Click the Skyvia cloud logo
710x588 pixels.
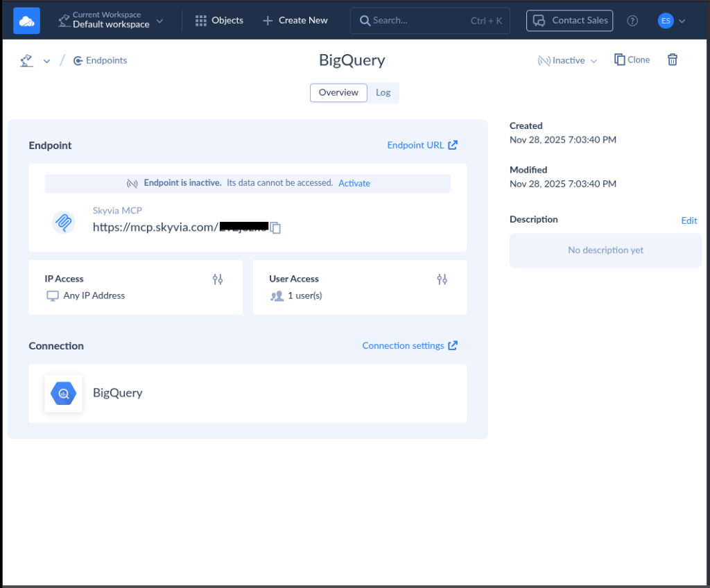[x=26, y=20]
